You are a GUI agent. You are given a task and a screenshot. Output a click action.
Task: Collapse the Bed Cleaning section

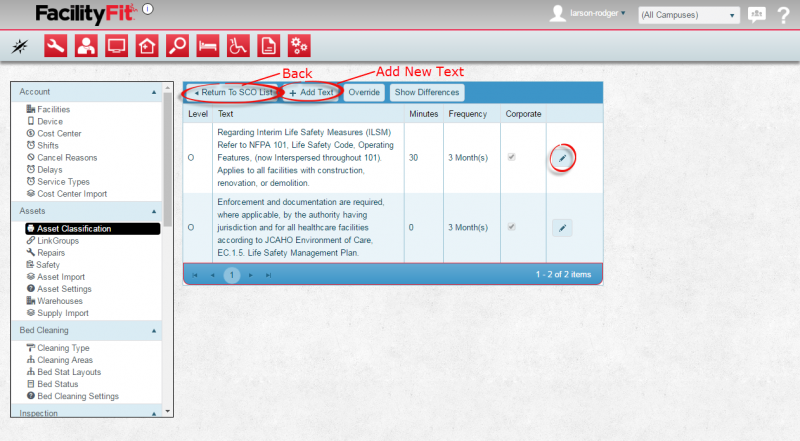[x=154, y=330]
